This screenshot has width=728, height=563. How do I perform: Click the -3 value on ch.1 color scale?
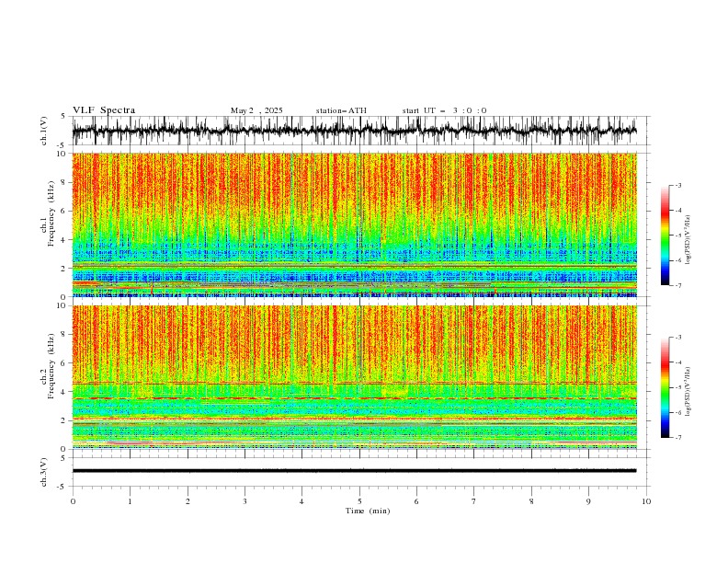tap(677, 185)
